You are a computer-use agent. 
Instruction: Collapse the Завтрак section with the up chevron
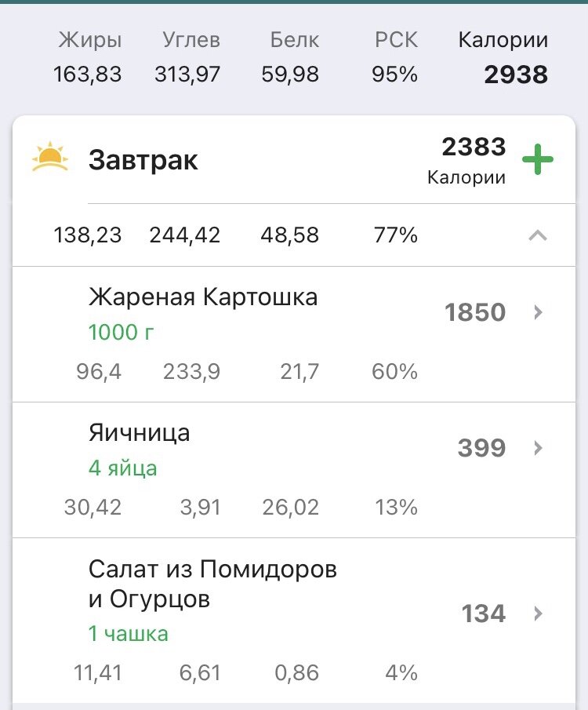tap(538, 235)
